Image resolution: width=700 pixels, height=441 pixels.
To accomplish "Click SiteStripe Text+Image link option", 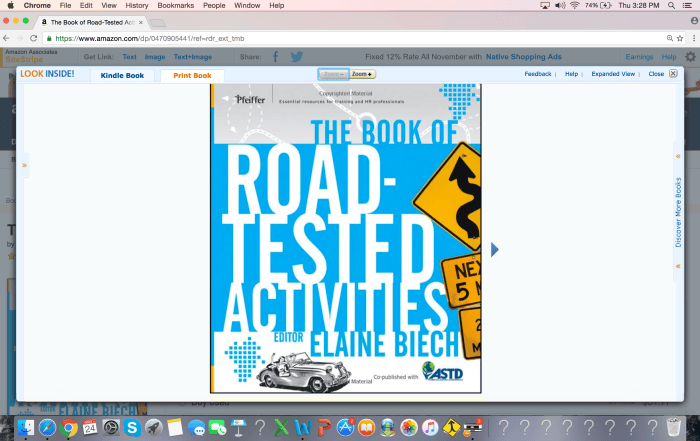I will [193, 57].
